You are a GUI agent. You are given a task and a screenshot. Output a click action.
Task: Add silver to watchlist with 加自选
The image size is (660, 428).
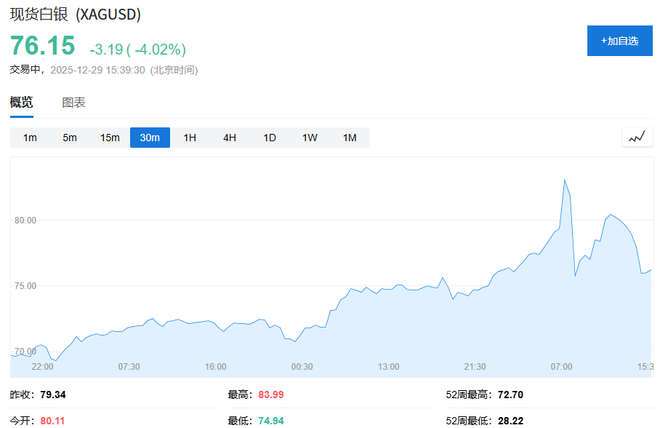point(619,41)
